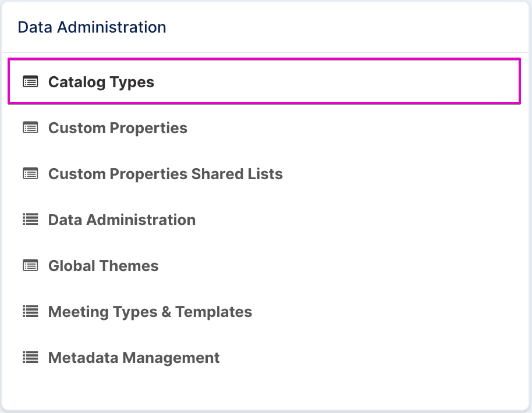Image resolution: width=532 pixels, height=413 pixels.
Task: Click the Meeting Types & Templates icon
Action: click(x=30, y=311)
